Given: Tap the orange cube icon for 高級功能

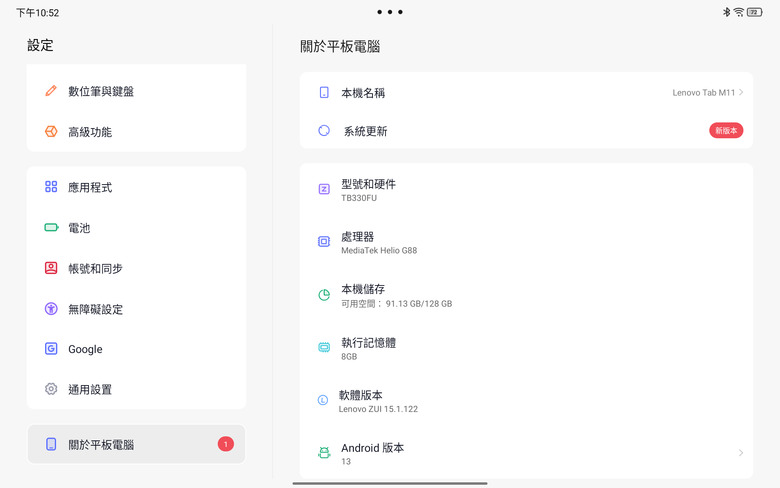Looking at the screenshot, I should (x=51, y=131).
